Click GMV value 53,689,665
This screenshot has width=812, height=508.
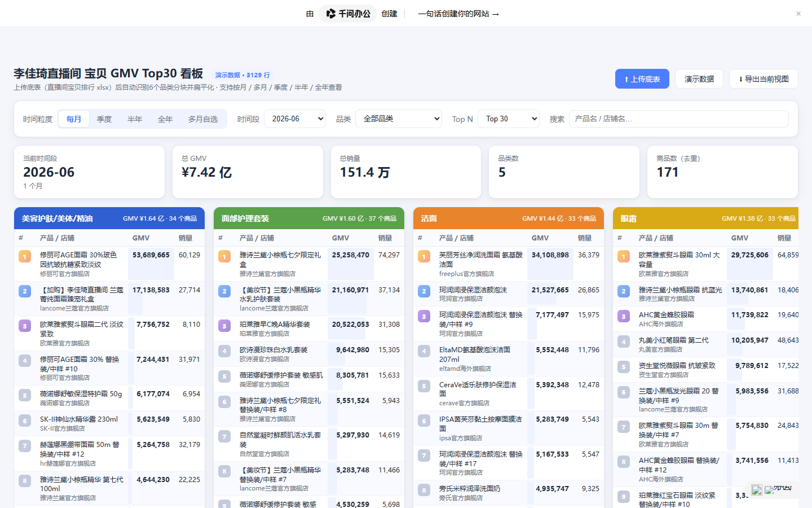[151, 255]
